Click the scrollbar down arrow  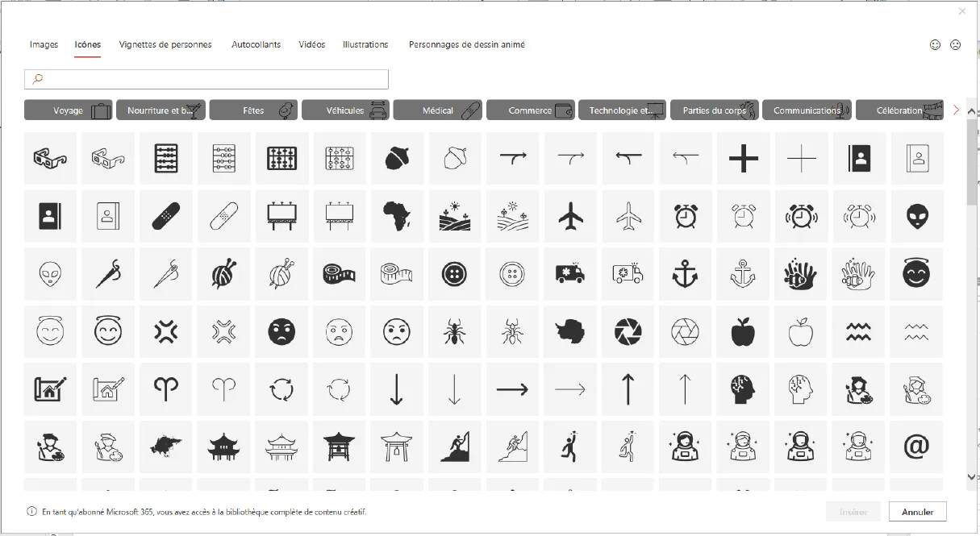(971, 477)
